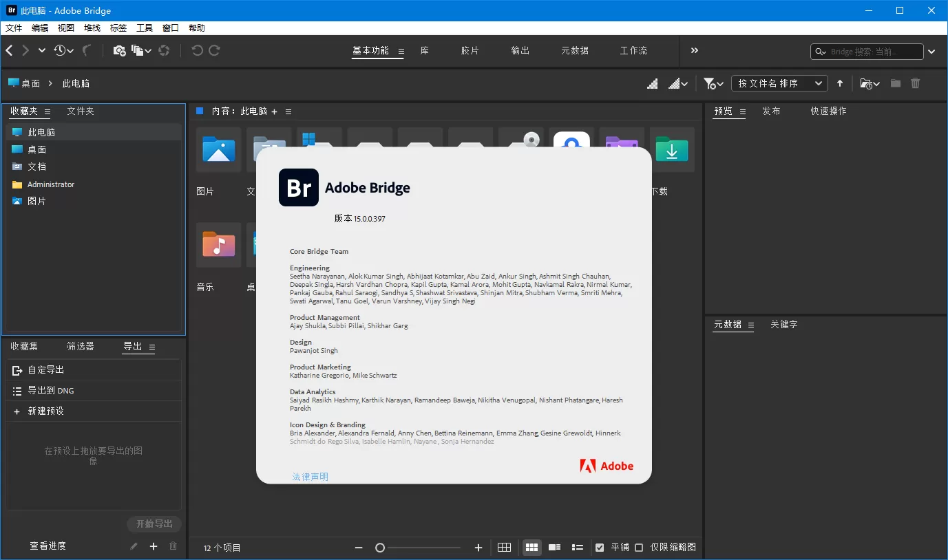Open the 工具 menu
This screenshot has height=560, width=948.
[x=144, y=28]
